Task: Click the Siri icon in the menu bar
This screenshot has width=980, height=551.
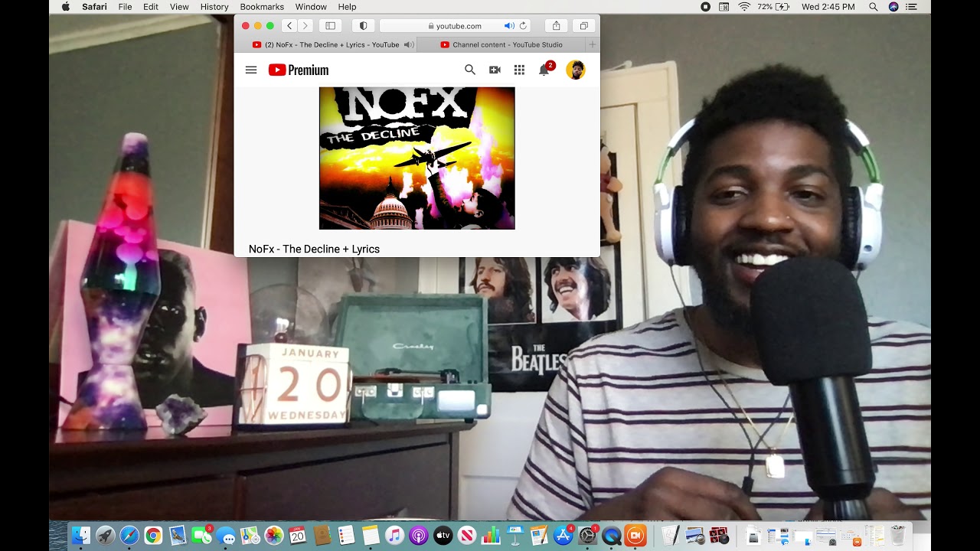Action: coord(893,7)
